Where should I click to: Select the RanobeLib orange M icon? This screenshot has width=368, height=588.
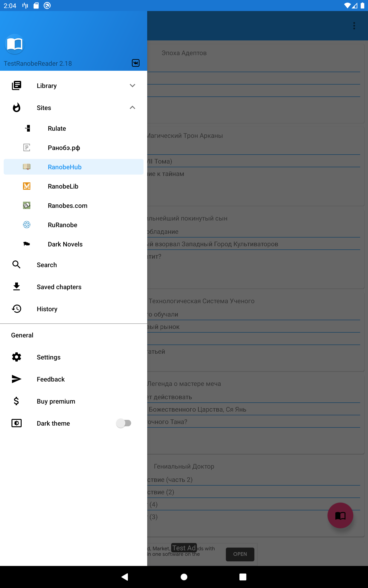point(27,186)
